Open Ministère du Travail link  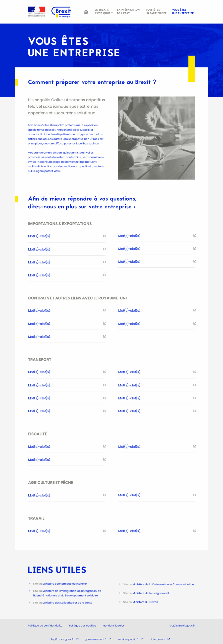[x=145, y=602]
